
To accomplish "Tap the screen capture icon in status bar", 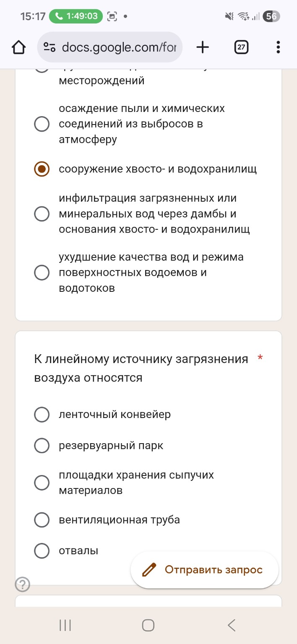I will (x=112, y=16).
